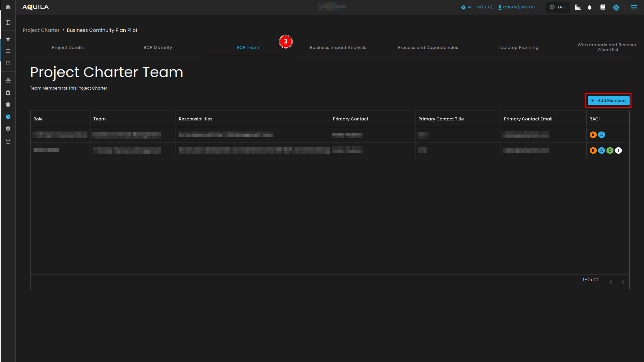This screenshot has width=644, height=362.
Task: Expand the blue hamburger menu at top right
Action: pos(634,7)
